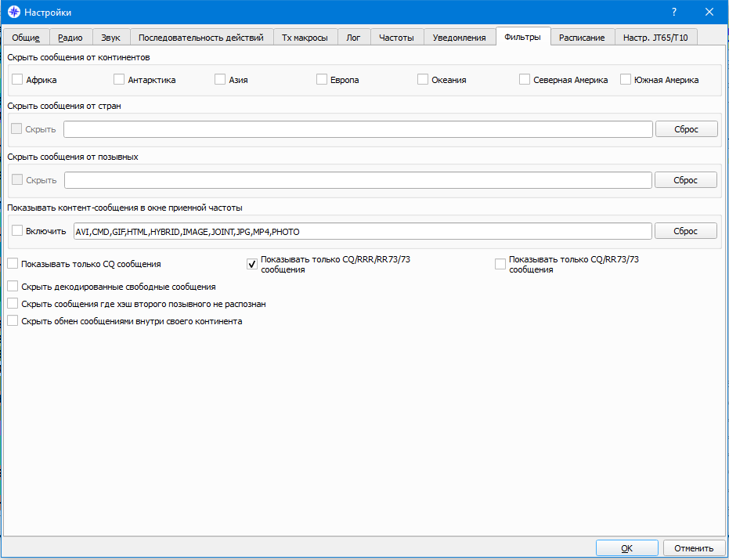Check Показывать только CQ сообщения
This screenshot has height=560, width=729.
[x=13, y=264]
